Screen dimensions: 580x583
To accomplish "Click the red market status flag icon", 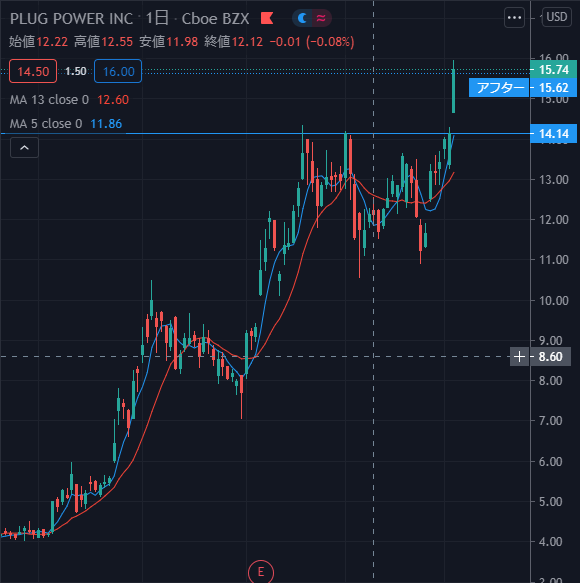I will tap(267, 18).
